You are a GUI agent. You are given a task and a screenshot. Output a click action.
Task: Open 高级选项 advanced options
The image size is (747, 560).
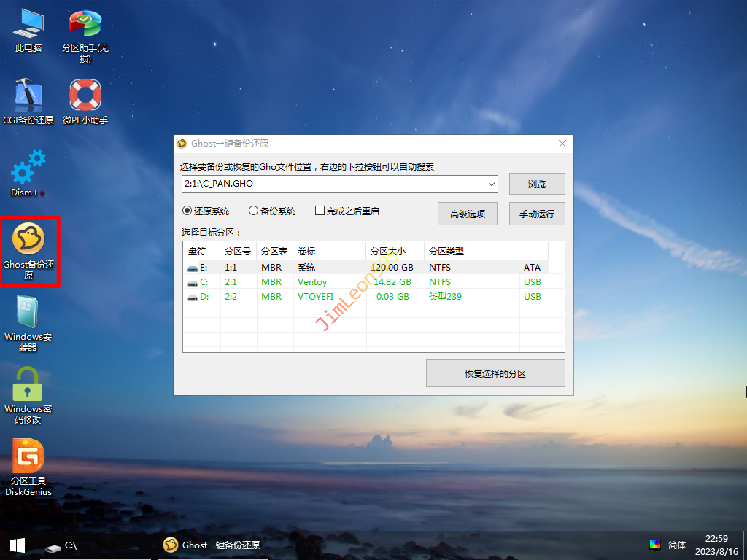tap(468, 214)
